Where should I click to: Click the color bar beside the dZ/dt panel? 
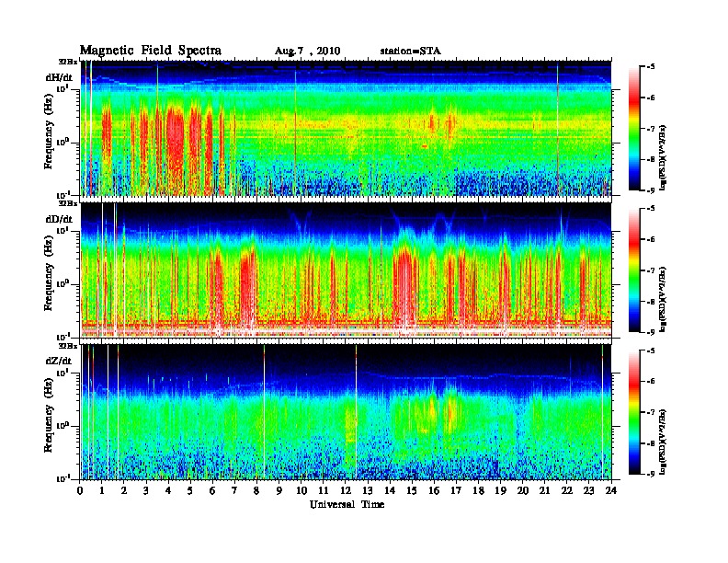[x=634, y=412]
